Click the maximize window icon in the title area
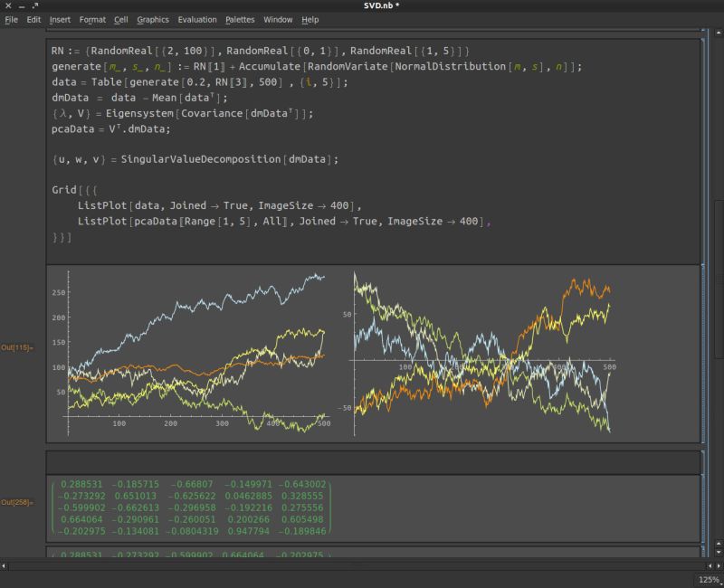 tap(36, 5)
